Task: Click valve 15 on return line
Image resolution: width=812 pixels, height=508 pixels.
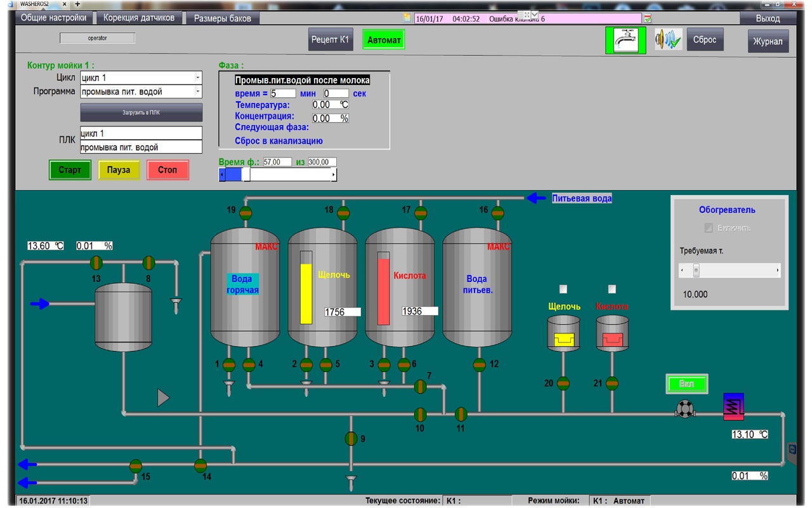Action: pos(136,465)
